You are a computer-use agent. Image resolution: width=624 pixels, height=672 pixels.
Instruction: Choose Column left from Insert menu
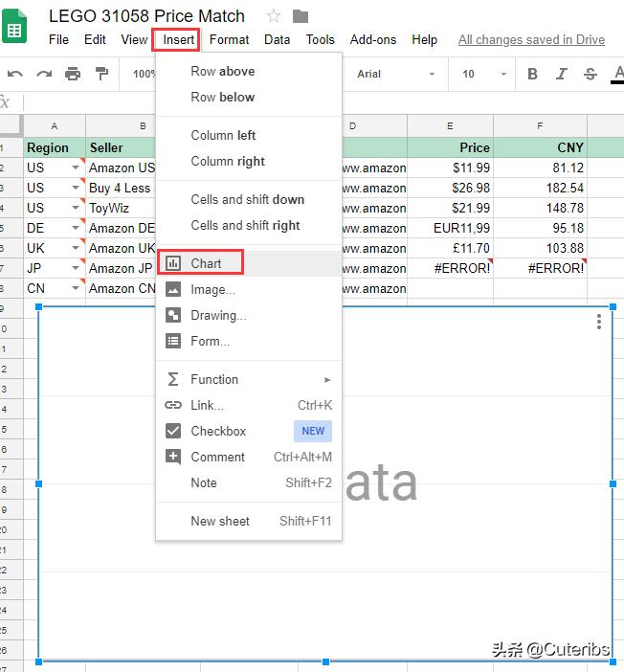pos(249,135)
